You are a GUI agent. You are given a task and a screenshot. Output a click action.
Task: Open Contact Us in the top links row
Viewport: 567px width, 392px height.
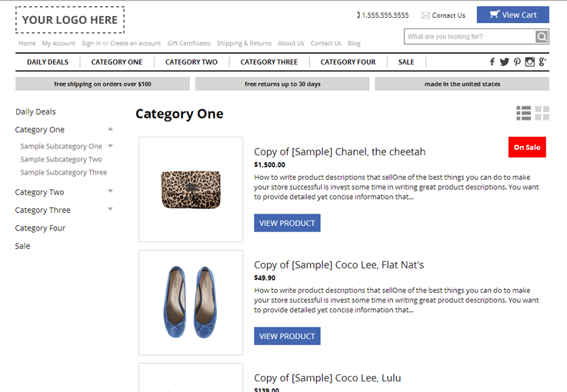click(325, 43)
